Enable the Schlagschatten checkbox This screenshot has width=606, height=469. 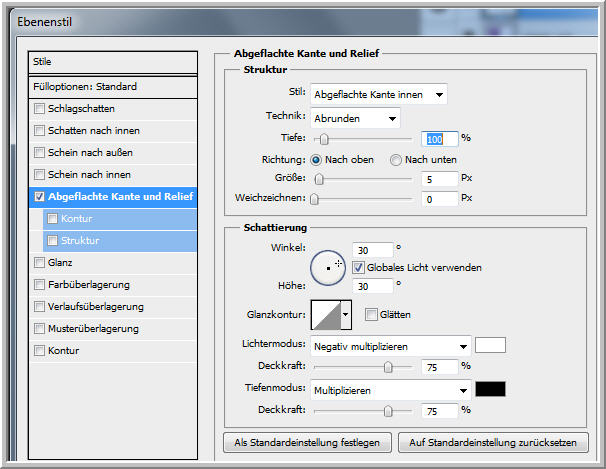tap(39, 109)
